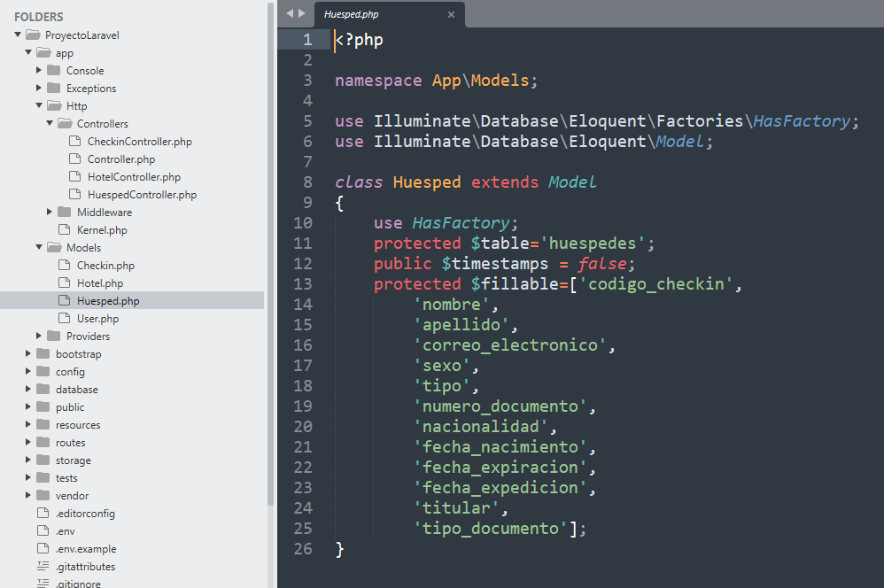Click the sidebar vertical scrollbar

click(271, 266)
